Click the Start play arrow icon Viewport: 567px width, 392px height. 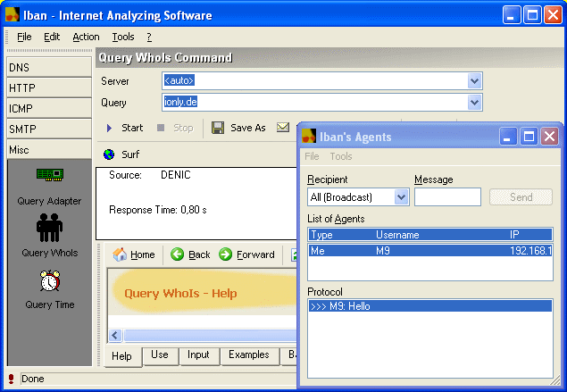coord(109,128)
